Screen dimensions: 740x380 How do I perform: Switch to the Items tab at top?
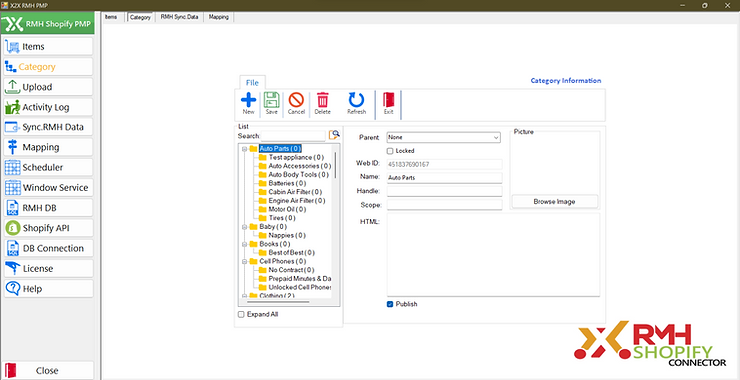coord(111,17)
